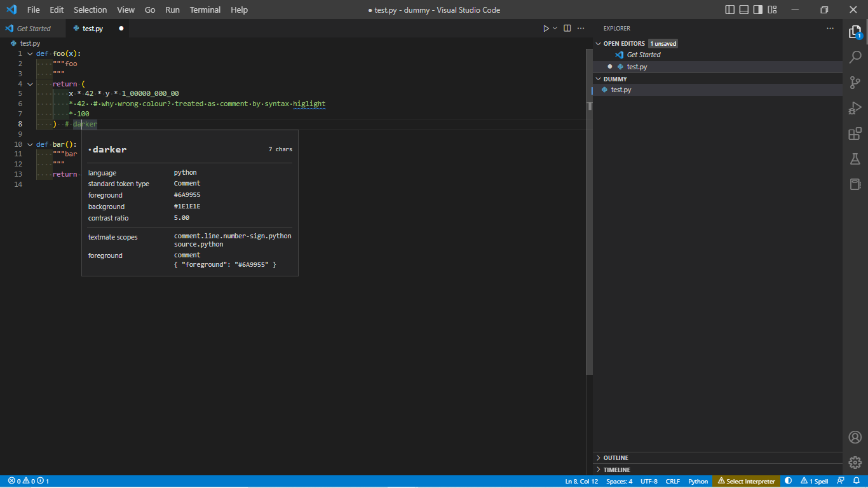Open the Extensions view

855,133
